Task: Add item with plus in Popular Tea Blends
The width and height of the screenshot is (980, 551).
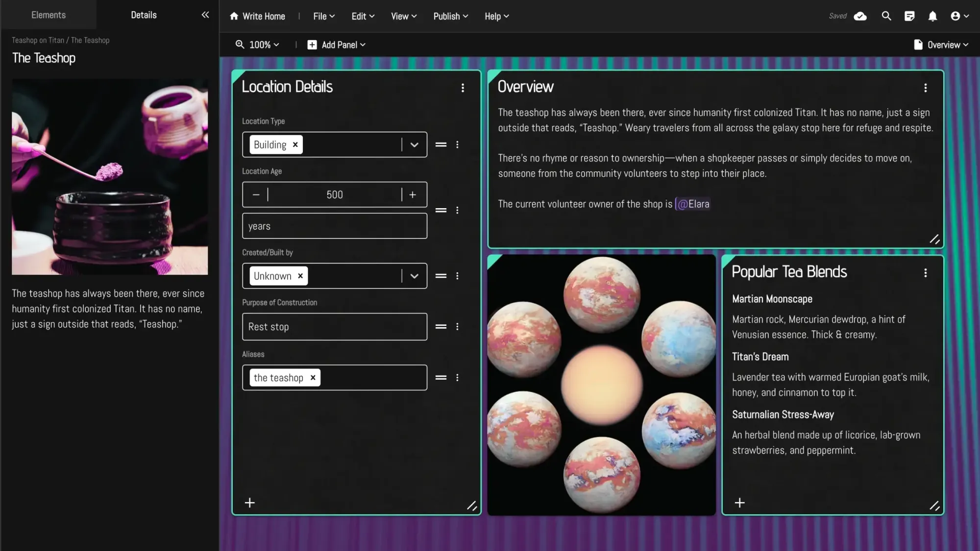Action: [x=739, y=503]
